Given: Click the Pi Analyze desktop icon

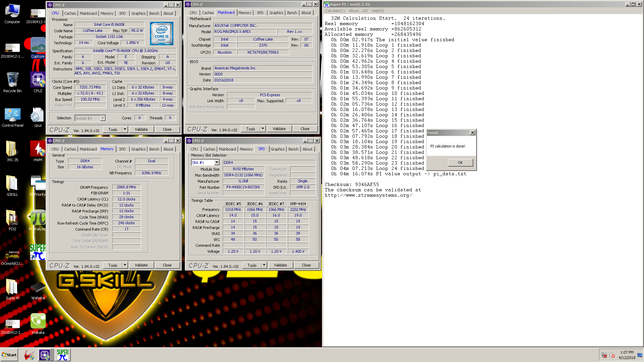Looking at the screenshot, I should (x=38, y=221).
